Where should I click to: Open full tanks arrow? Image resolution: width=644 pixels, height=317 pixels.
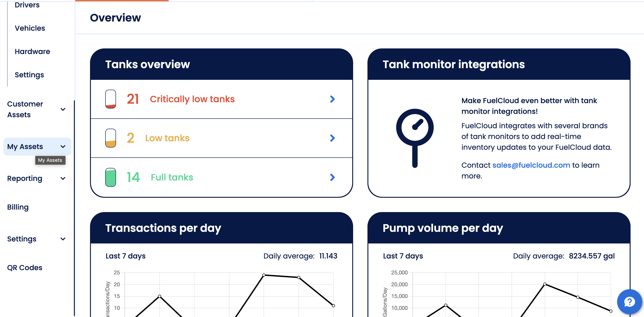pos(332,177)
